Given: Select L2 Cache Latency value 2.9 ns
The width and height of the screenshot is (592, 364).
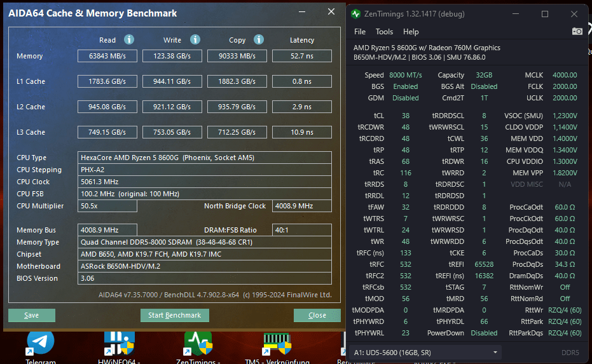Looking at the screenshot, I should (x=302, y=107).
